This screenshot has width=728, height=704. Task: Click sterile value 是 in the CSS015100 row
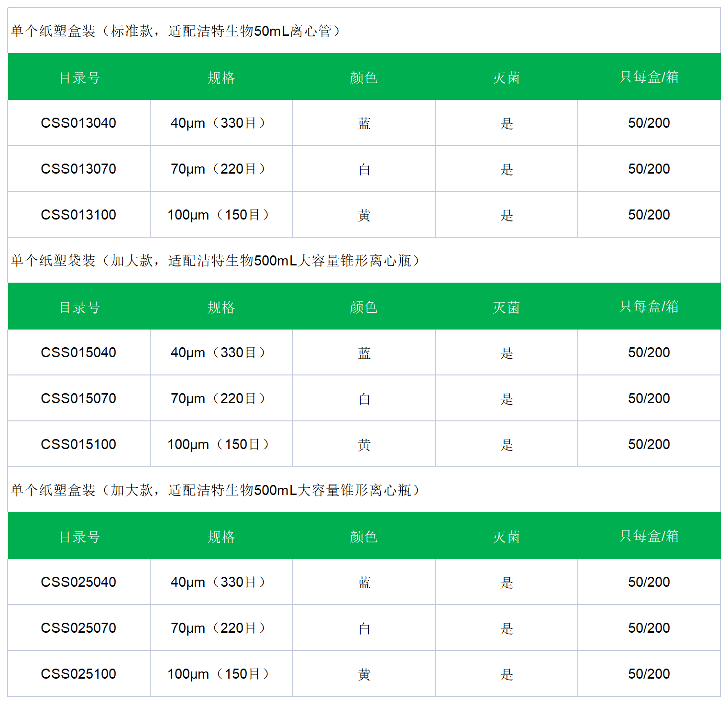pyautogui.click(x=507, y=445)
